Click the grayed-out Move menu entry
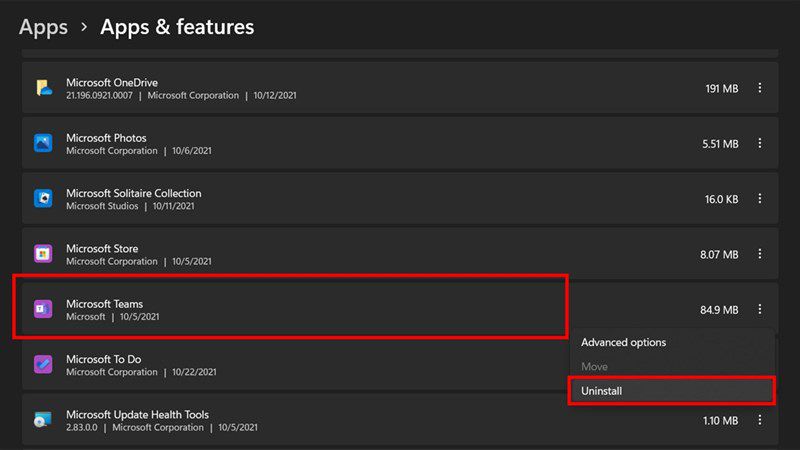Viewport: 800px width, 450px height. click(x=671, y=366)
